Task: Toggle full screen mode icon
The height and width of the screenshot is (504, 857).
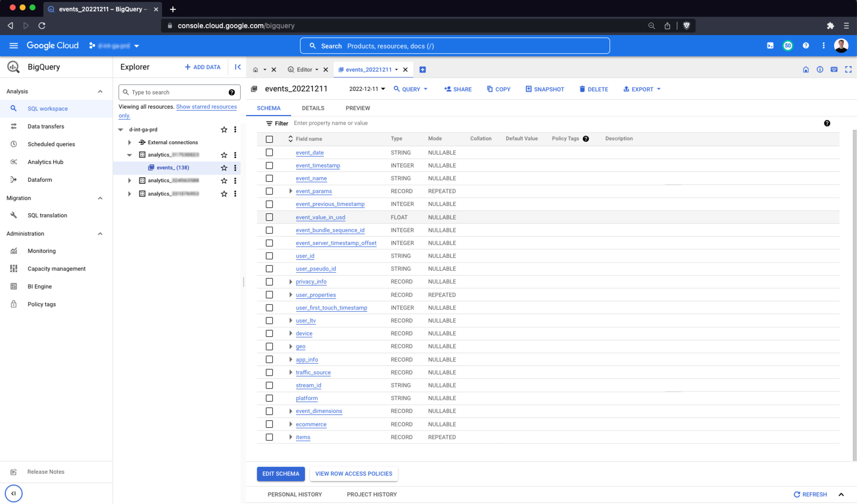Action: 848,70
